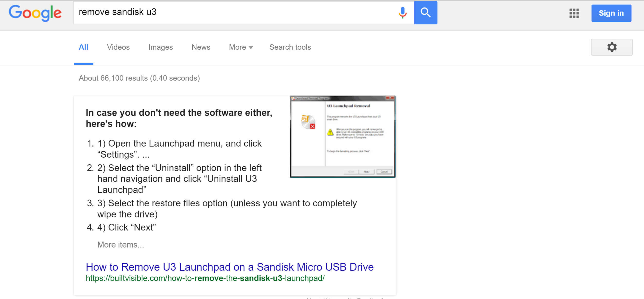Expand the More search categories dropdown
This screenshot has height=299, width=644.
(x=240, y=47)
